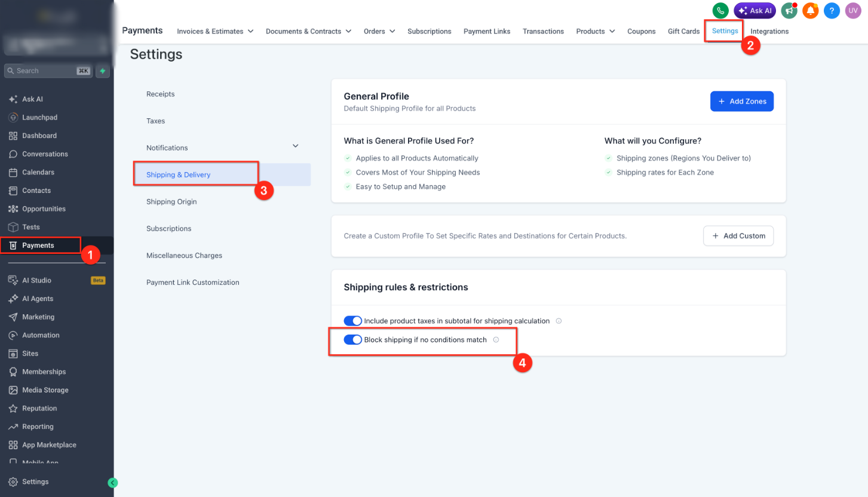
Task: Open the Coupons tab
Action: (x=642, y=31)
